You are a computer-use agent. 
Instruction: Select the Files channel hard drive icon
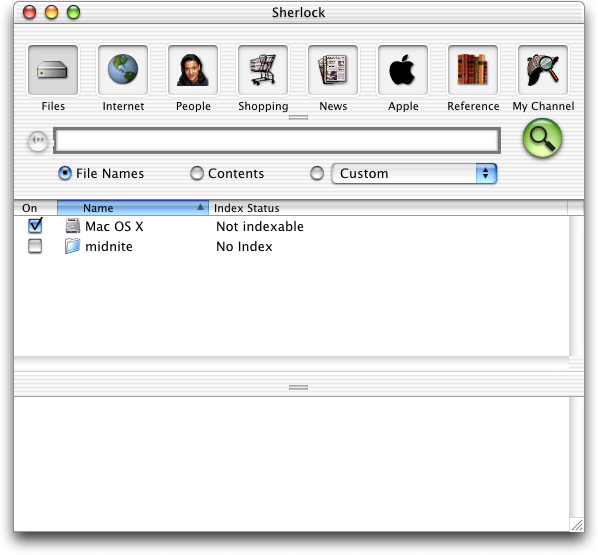click(x=53, y=70)
